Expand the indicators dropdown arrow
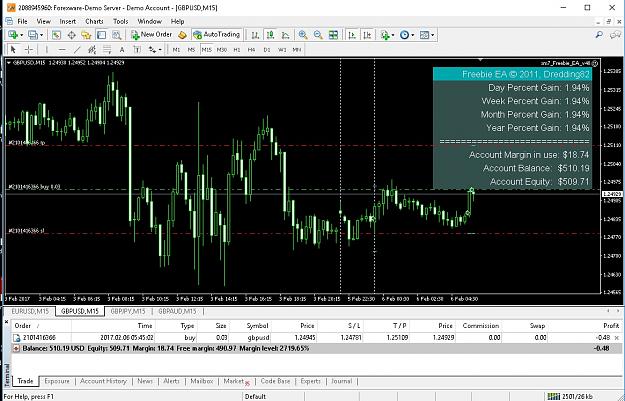Screen dimensions: 625x401 click(x=393, y=35)
